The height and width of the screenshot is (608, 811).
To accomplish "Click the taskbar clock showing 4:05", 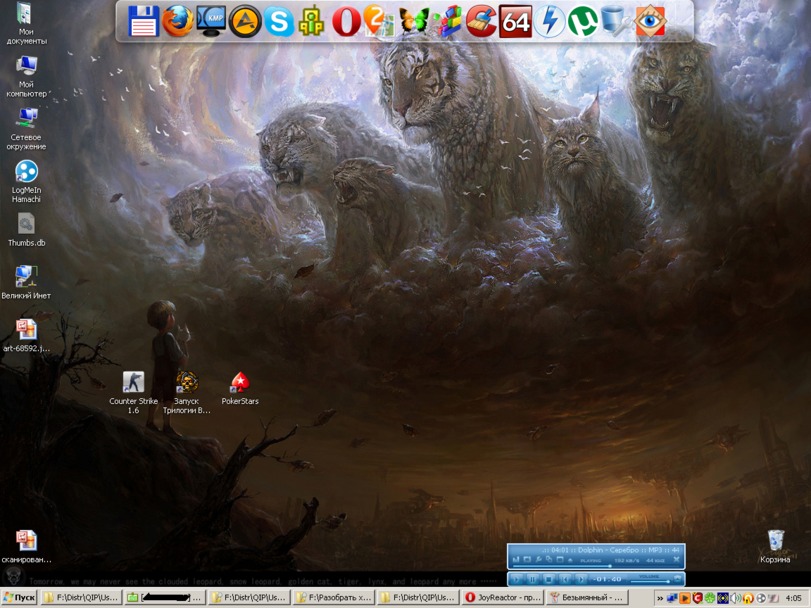I will click(x=793, y=598).
